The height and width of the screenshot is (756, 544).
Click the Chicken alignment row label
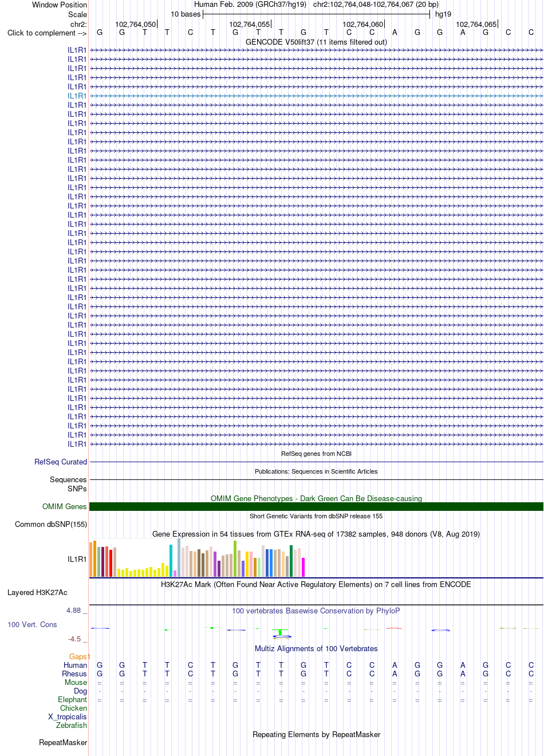(x=73, y=708)
